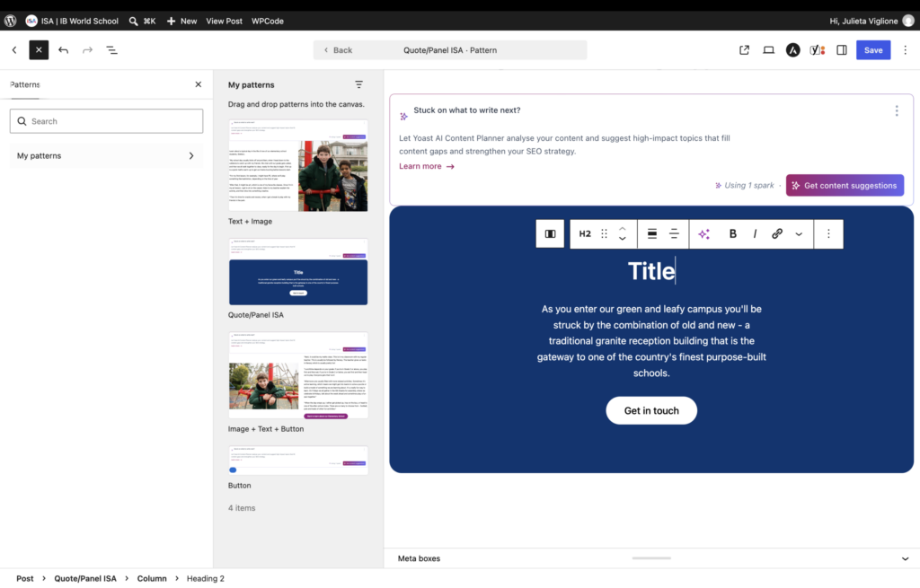Click the Get in touch button

coord(651,410)
